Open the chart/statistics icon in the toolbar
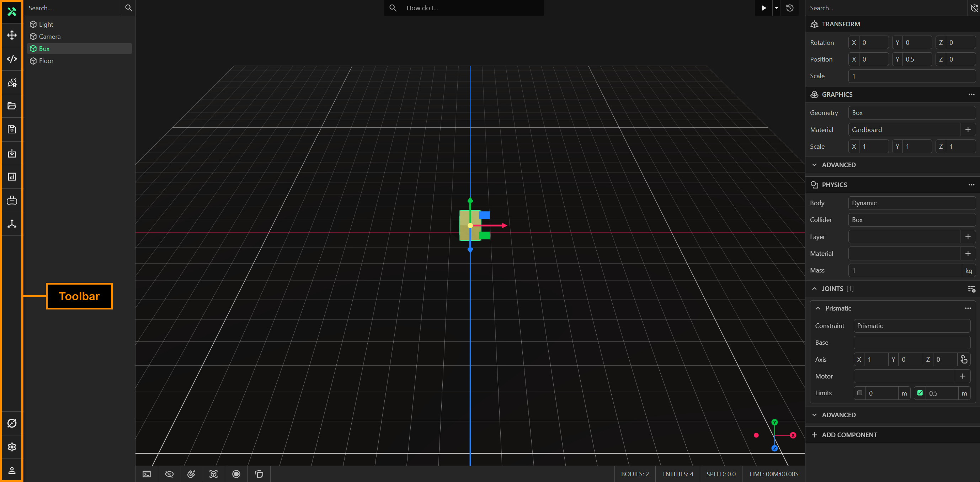This screenshot has width=980, height=482. point(12,176)
